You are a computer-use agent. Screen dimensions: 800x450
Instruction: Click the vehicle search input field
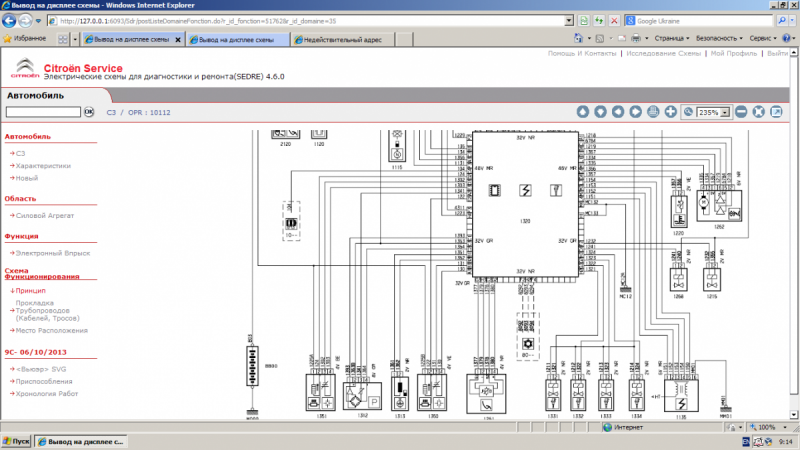click(41, 112)
